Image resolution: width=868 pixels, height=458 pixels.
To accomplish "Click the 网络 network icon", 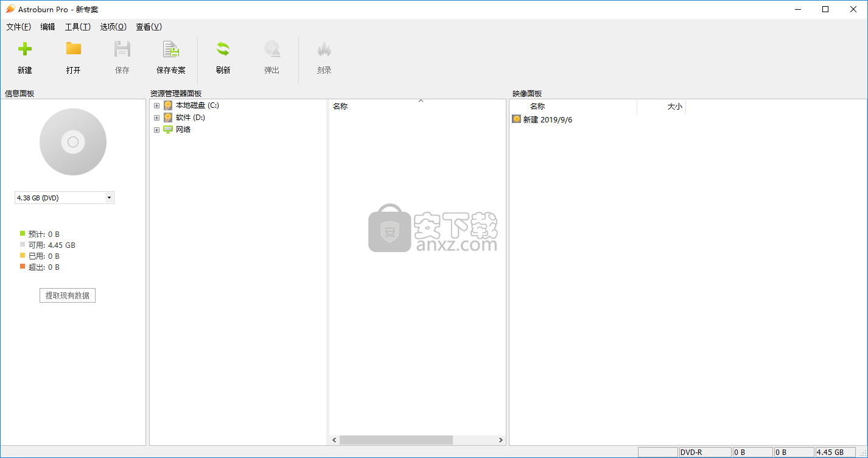I will pyautogui.click(x=168, y=130).
